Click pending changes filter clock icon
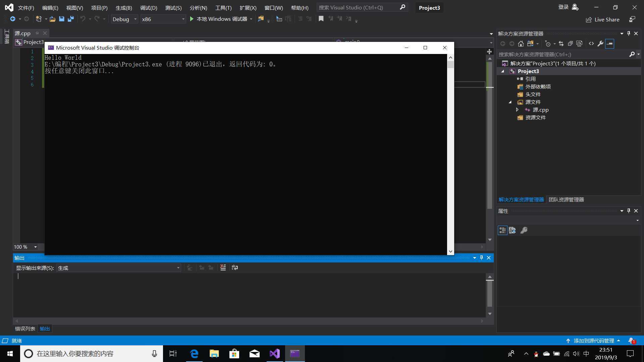The image size is (644, 362). coord(548,44)
